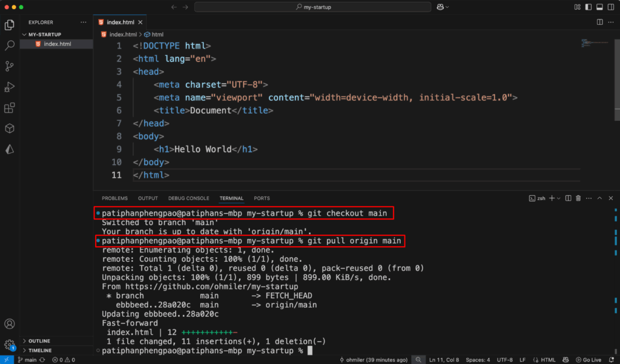620x364 pixels.
Task: Switch to the DEBUG CONSOLE tab
Action: 188,198
